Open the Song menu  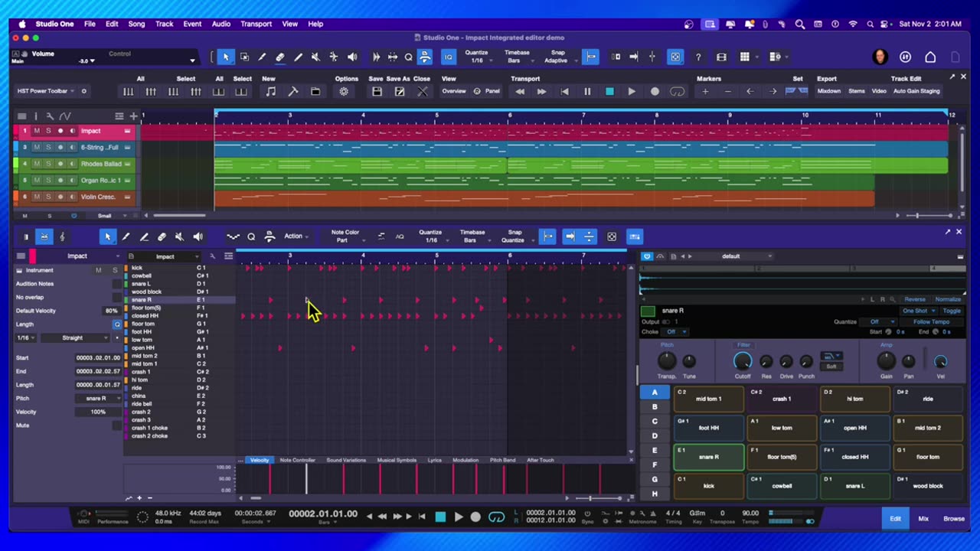pyautogui.click(x=136, y=24)
